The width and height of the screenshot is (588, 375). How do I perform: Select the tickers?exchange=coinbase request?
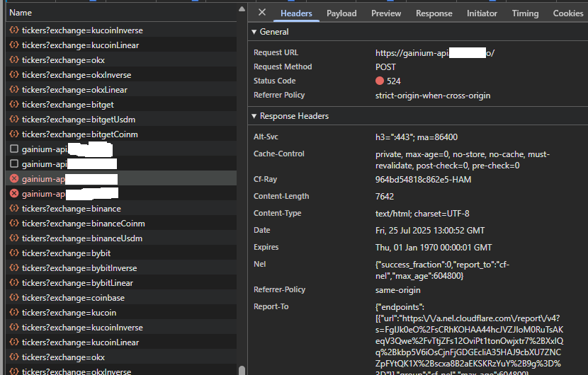tap(120, 298)
